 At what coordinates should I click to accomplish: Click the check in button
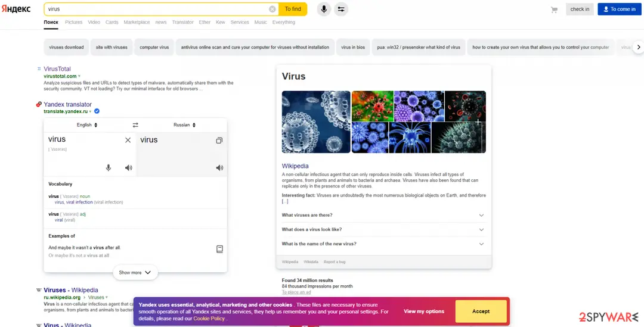(580, 9)
